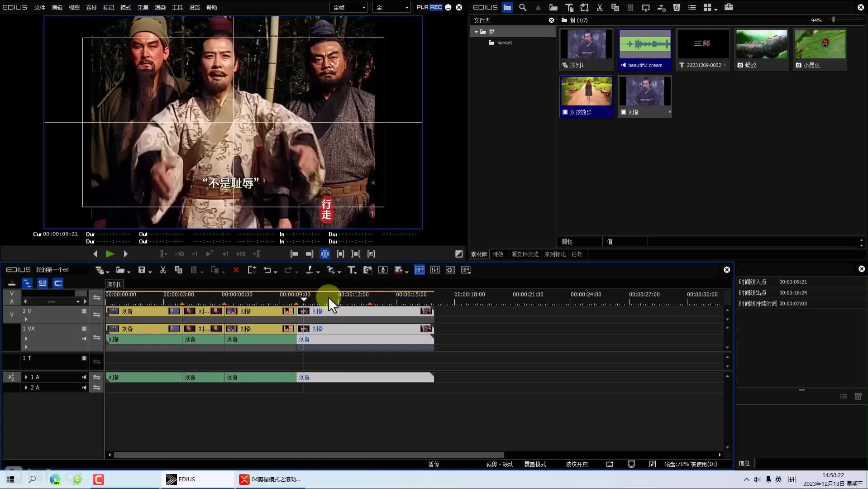This screenshot has height=489, width=868.
Task: Click the Save project floppy icon
Action: click(142, 270)
